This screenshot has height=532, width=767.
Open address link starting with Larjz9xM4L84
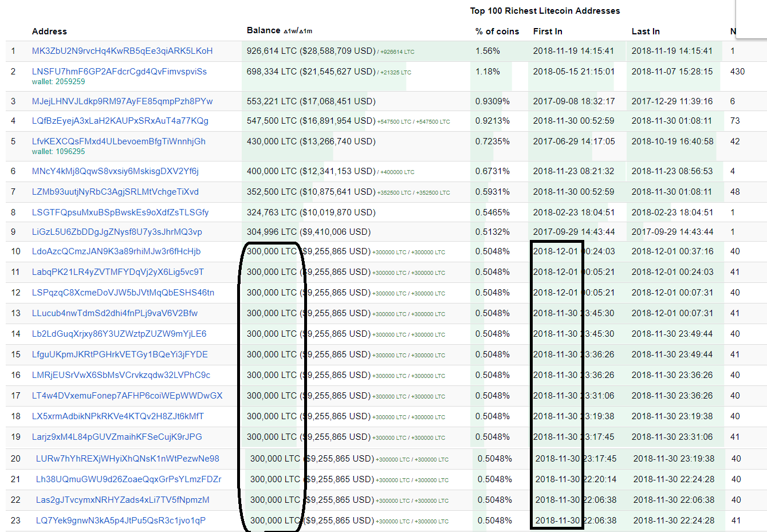(117, 437)
